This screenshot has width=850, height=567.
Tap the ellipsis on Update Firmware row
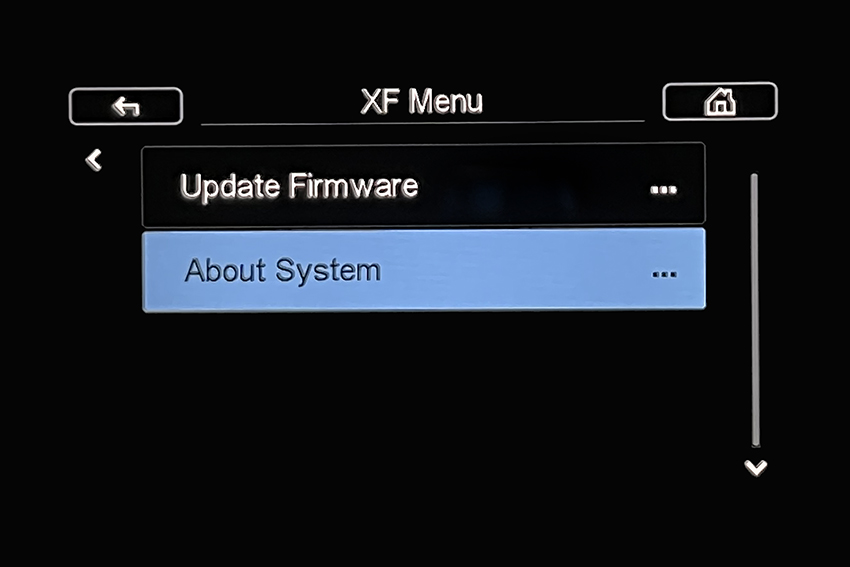click(664, 190)
